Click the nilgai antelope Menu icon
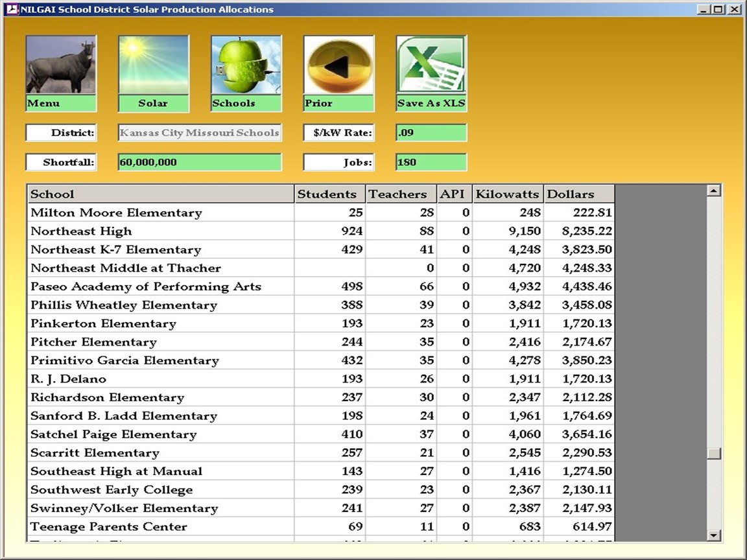The image size is (747, 560). 61,65
